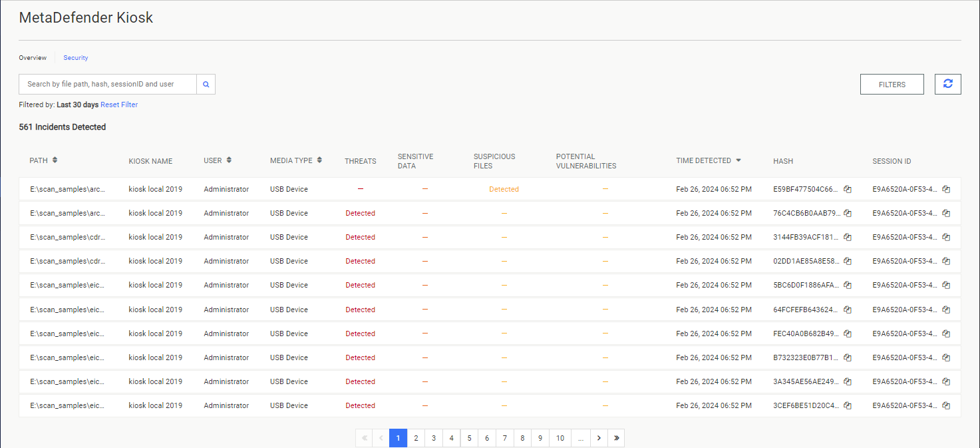980x448 pixels.
Task: Go to page 4
Action: point(451,438)
